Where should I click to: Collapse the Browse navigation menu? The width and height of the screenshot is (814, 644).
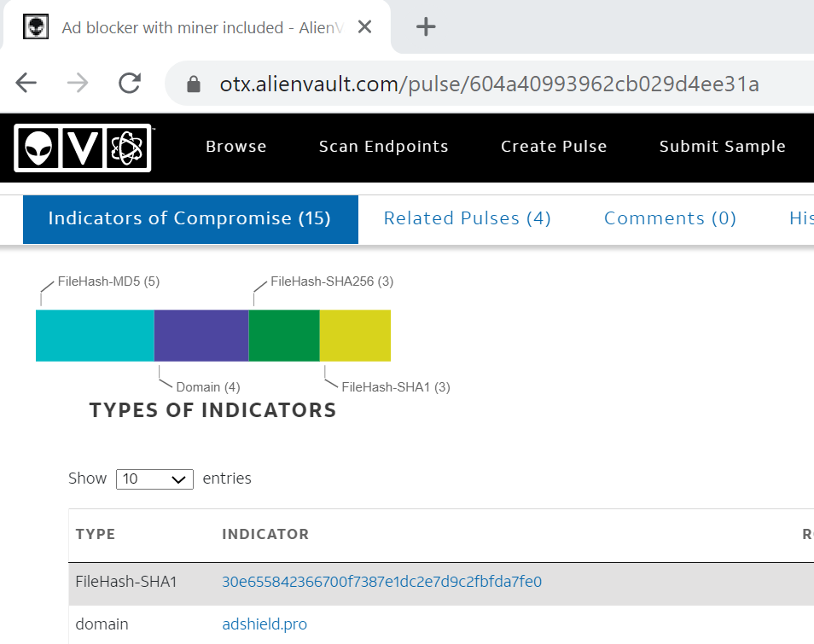[236, 147]
